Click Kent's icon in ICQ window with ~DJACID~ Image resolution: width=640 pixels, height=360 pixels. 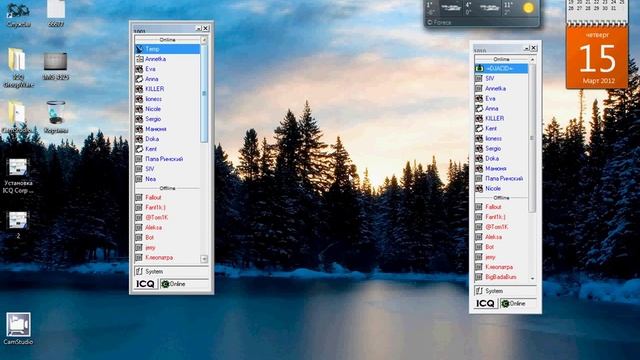tap(479, 128)
